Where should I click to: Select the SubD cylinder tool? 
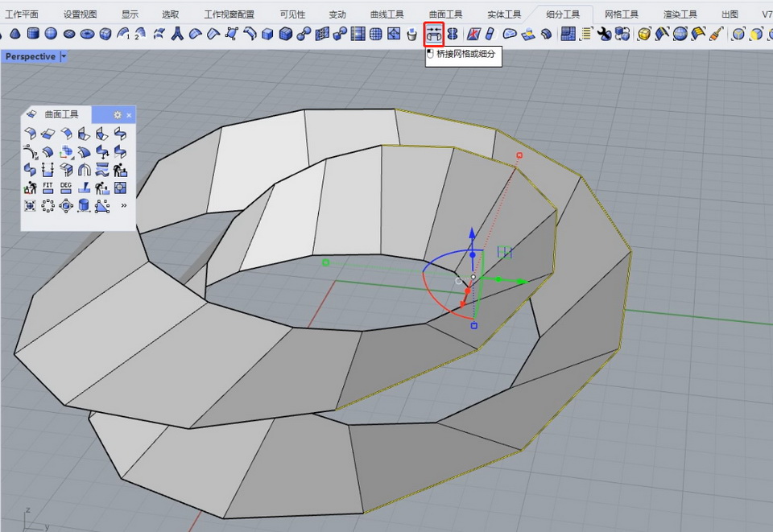pyautogui.click(x=33, y=34)
